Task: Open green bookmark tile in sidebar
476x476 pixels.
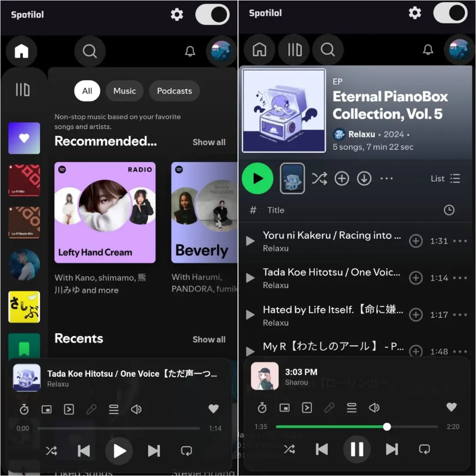Action: pyautogui.click(x=24, y=346)
